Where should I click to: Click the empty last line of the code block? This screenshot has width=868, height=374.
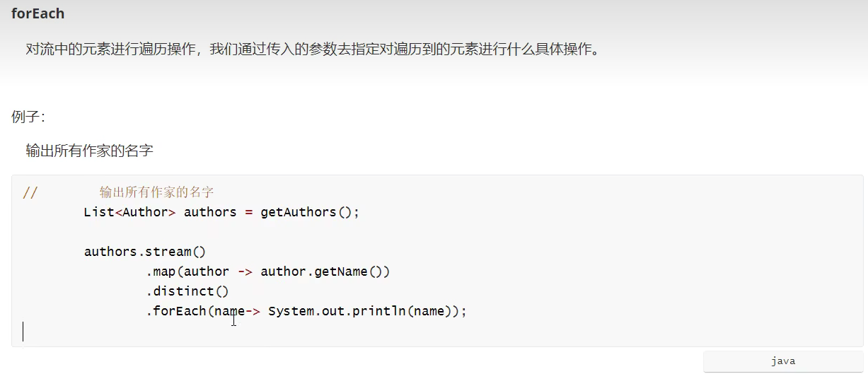(x=212, y=331)
